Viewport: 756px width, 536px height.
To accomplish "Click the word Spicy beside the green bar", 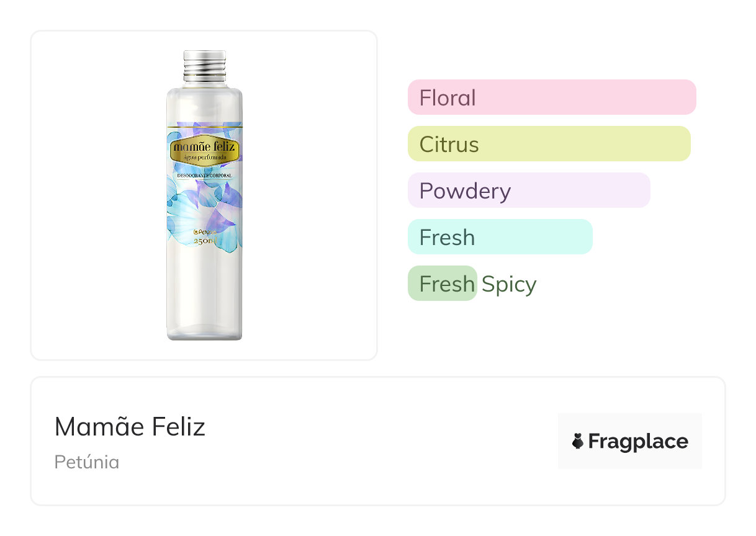I will (x=509, y=284).
